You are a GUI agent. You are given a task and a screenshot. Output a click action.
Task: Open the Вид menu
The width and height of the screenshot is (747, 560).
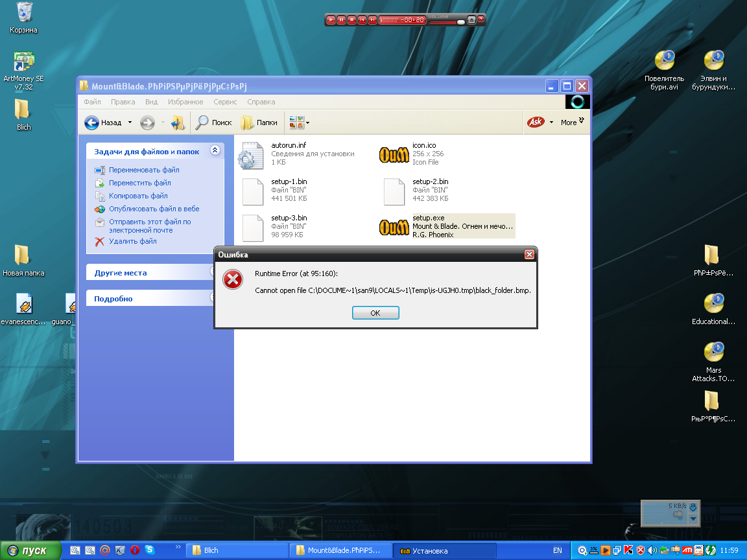click(152, 102)
